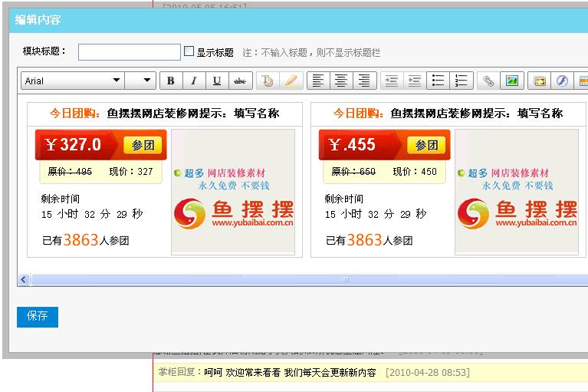Click the scroll-left arrow of editor scrollbar
Screen dimensions: 588x392
point(24,279)
